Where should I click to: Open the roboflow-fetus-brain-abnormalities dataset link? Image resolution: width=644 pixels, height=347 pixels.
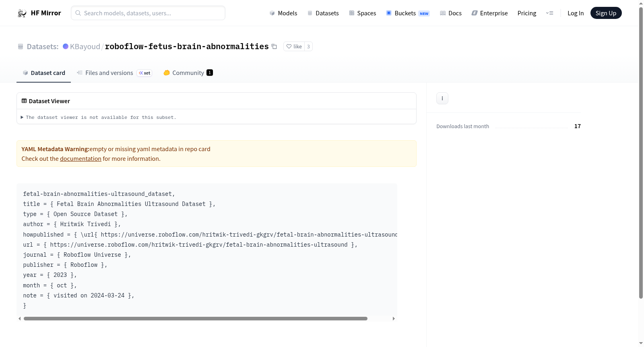[x=187, y=46]
